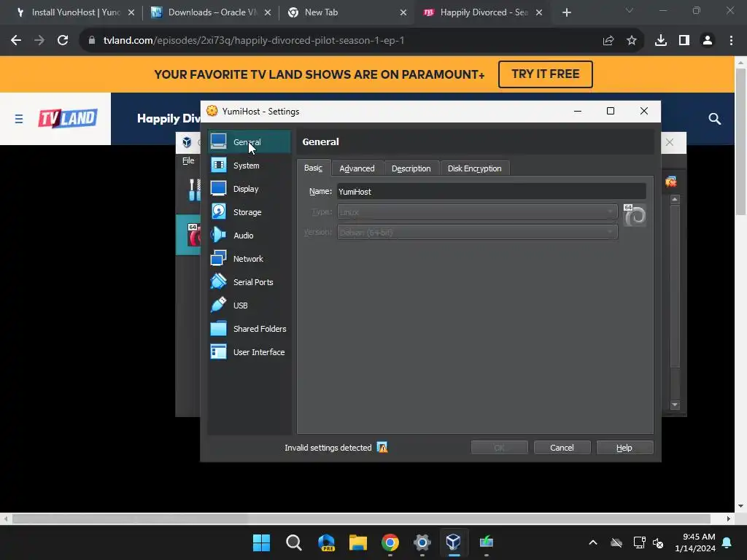Click the browser page horizontal scrollbar

point(361,518)
